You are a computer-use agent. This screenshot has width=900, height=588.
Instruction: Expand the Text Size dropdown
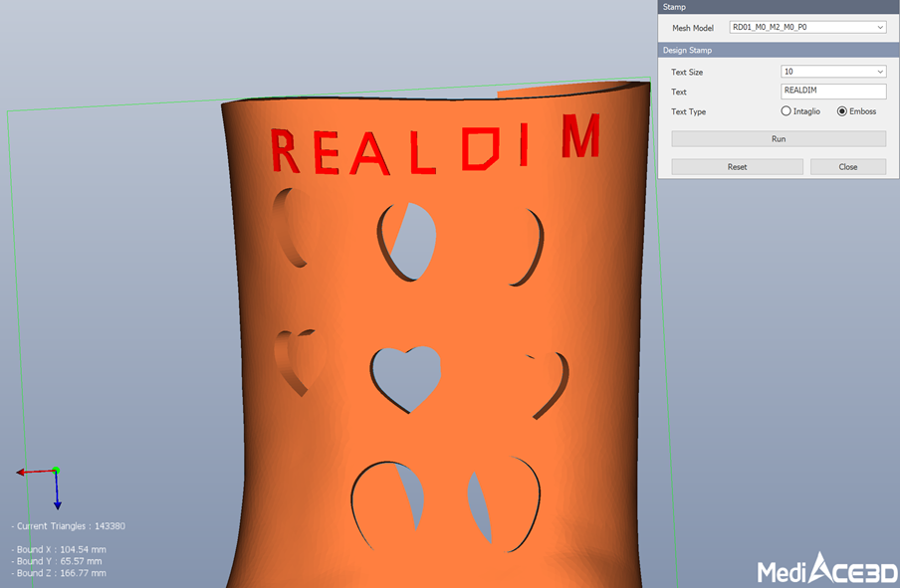[x=833, y=72]
